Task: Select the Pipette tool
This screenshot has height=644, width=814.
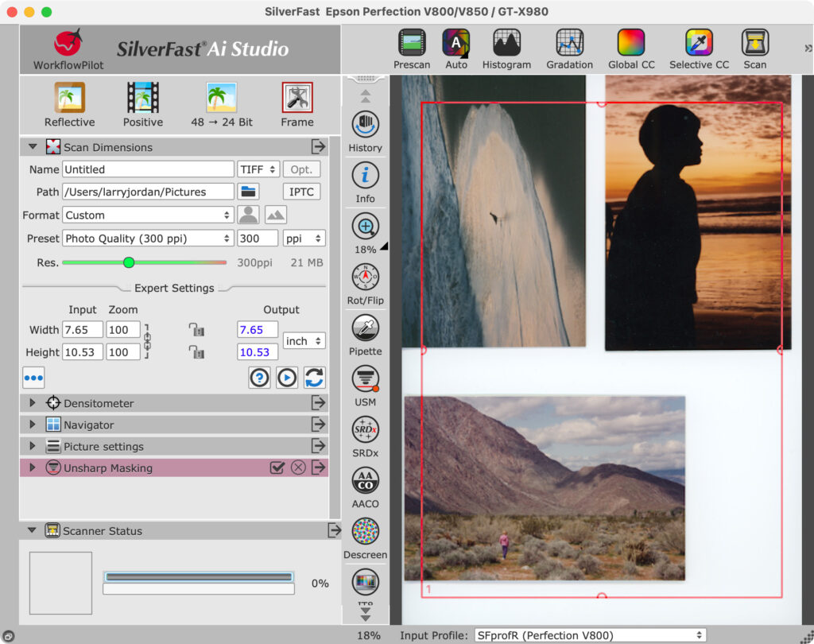Action: [365, 328]
